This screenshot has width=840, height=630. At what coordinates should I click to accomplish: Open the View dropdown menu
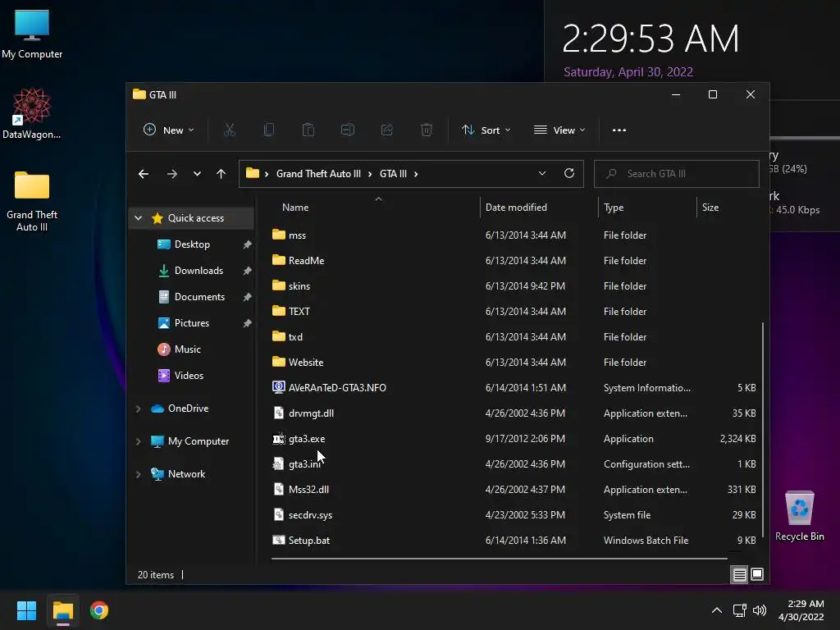[x=559, y=130]
